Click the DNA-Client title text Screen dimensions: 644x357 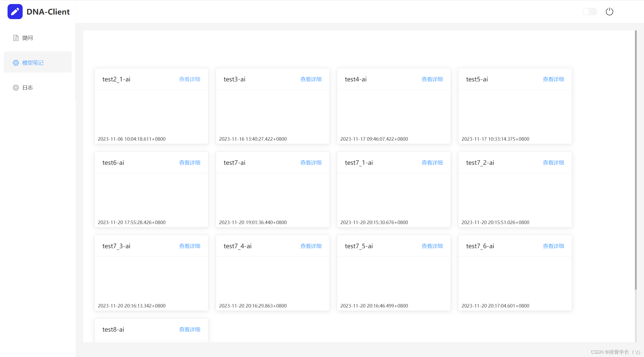click(x=48, y=12)
